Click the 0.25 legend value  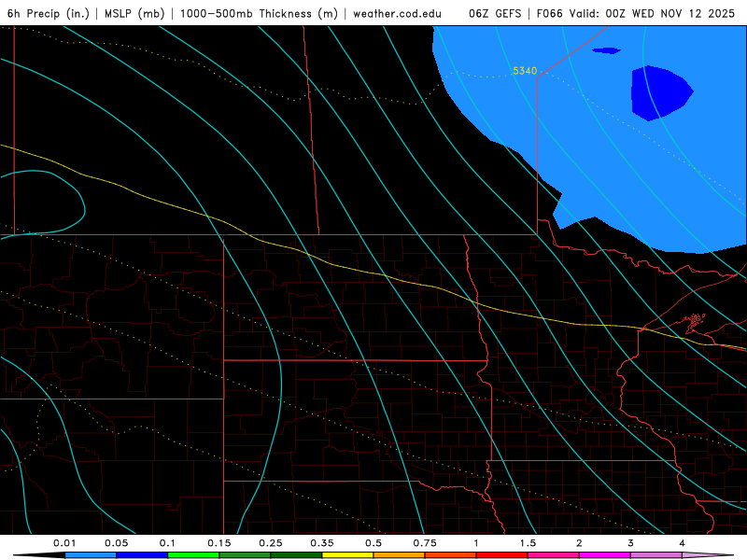(271, 543)
